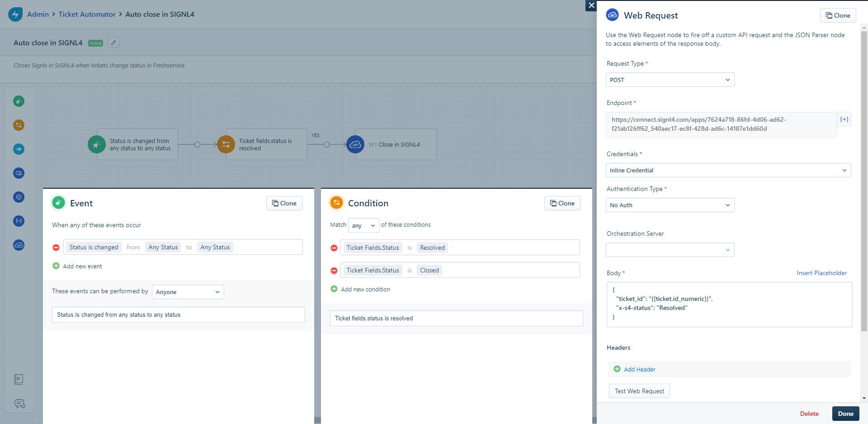
Task: Go to Ticket Automator breadcrumb
Action: coord(87,14)
